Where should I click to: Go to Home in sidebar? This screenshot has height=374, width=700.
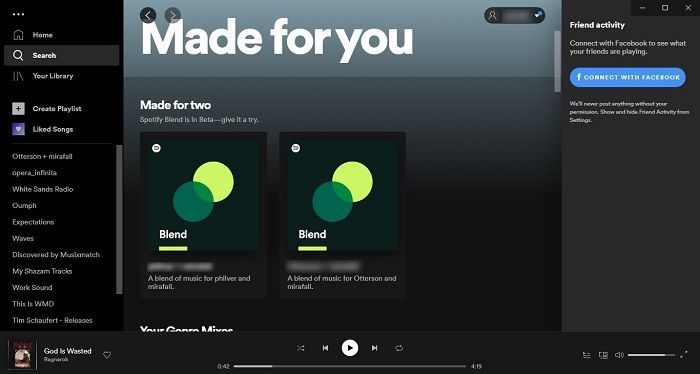click(x=62, y=35)
